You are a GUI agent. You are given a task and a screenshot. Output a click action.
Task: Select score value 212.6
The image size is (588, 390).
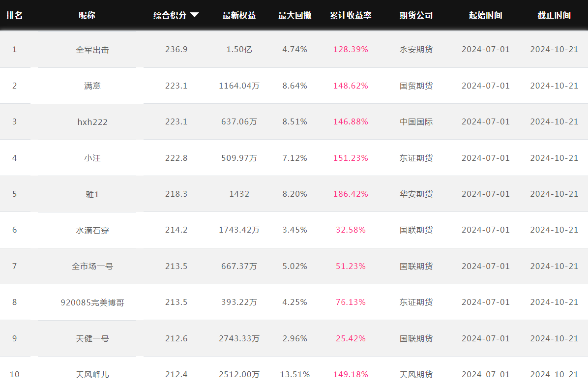(176, 338)
